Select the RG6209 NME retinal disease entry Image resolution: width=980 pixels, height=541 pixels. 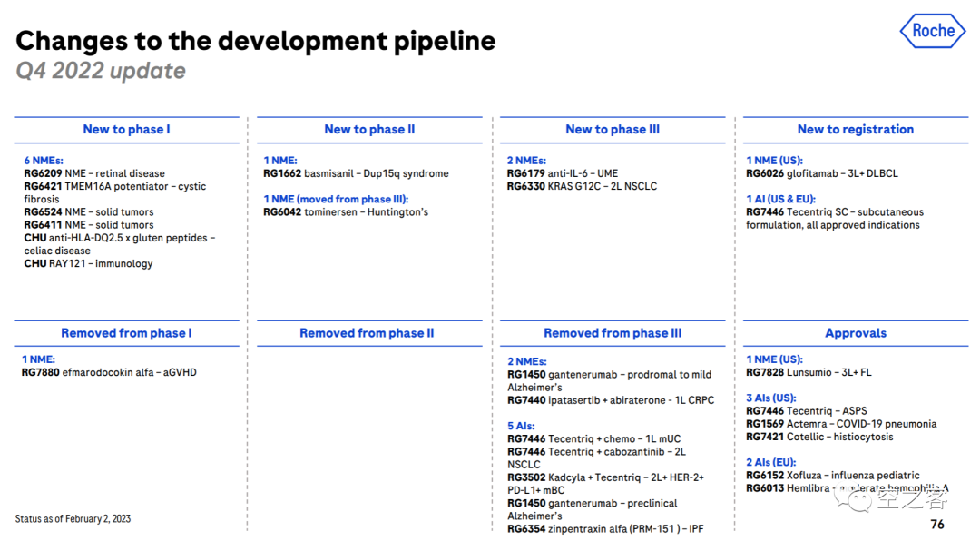pos(94,173)
